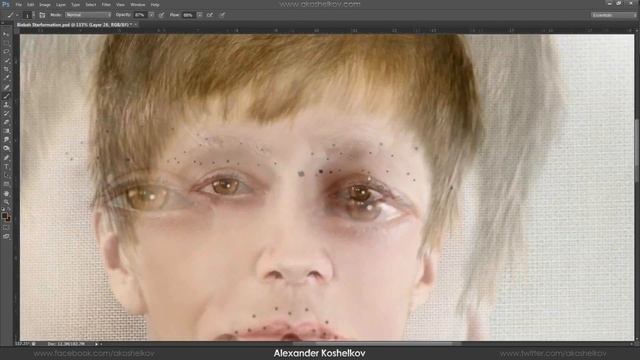640x360 pixels.
Task: Select the Healing Brush tool
Action: [x=6, y=87]
